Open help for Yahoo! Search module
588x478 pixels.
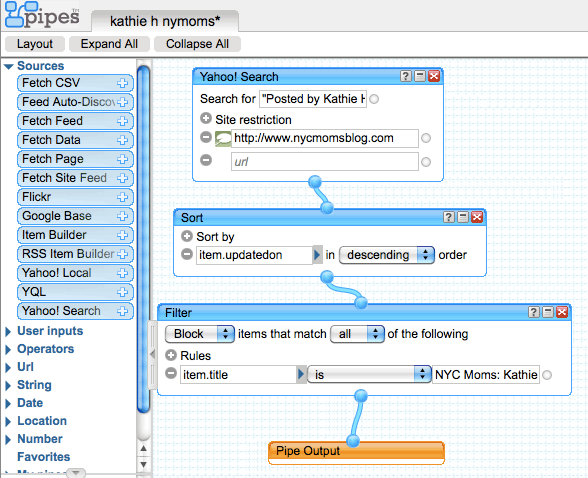(405, 76)
